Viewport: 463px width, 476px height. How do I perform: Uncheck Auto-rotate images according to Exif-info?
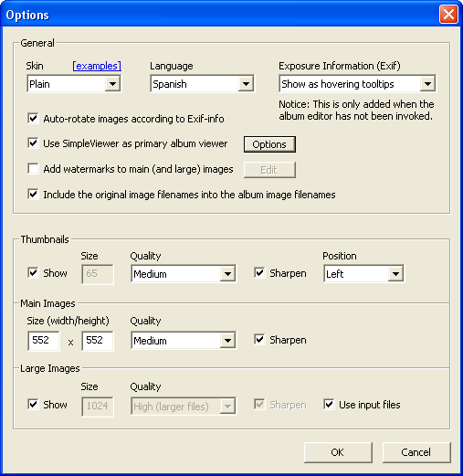pos(33,119)
